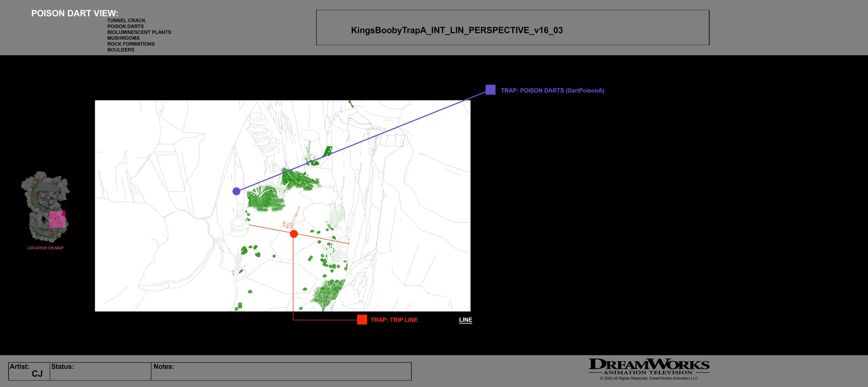Screen dimensions: 868x387
Task: Select the pink highlighted region on the map
Action: coord(57,219)
